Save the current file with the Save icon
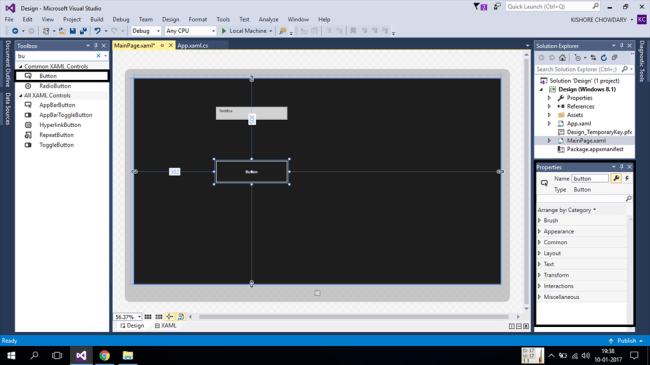 pos(73,31)
